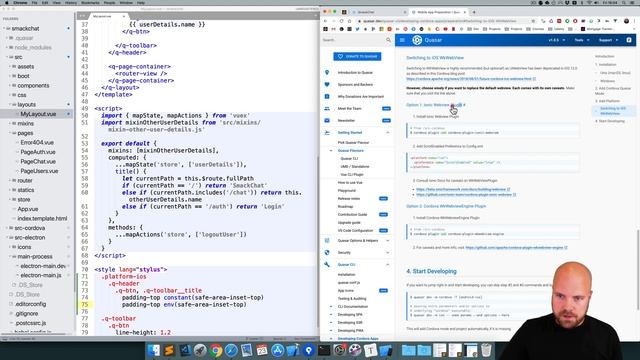Go to Start Developing in table of contents

[x=610, y=121]
